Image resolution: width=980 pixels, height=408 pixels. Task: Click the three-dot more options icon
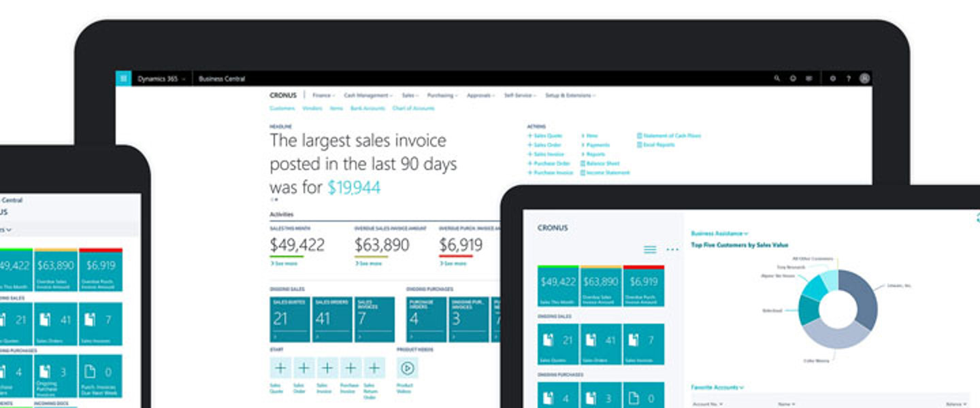pos(672,250)
